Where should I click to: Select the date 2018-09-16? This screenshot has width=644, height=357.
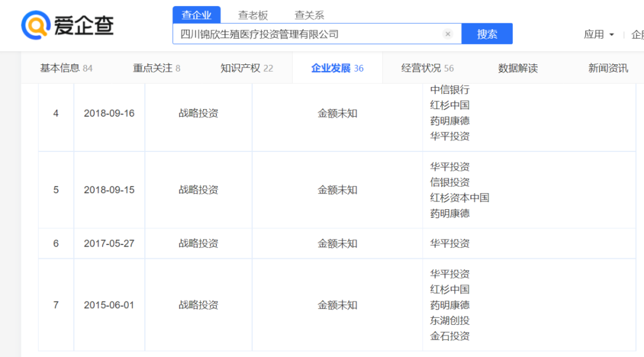click(109, 113)
